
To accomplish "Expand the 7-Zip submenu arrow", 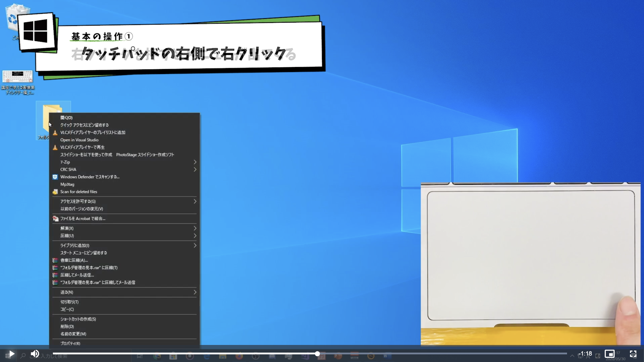I will tap(195, 162).
